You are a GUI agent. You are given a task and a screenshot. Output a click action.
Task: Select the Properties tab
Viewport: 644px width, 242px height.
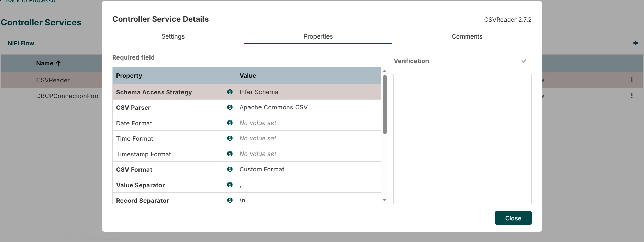pos(318,36)
